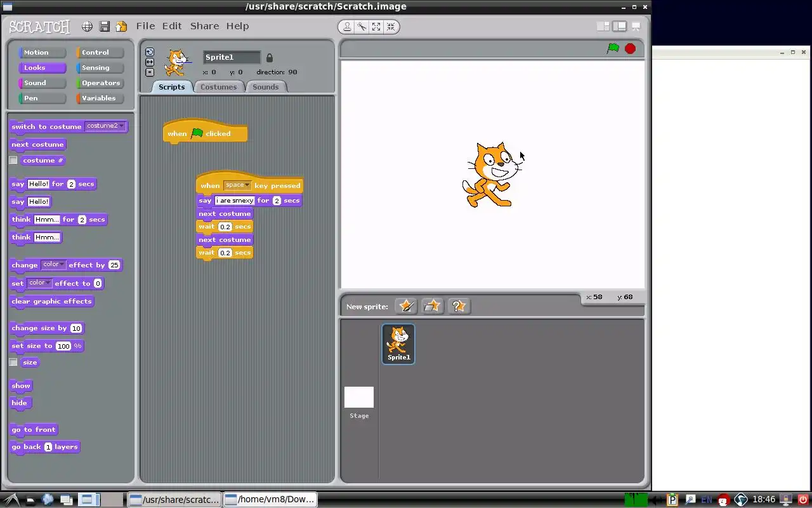812x508 pixels.
Task: Click the green flag to start scripts
Action: coord(613,48)
